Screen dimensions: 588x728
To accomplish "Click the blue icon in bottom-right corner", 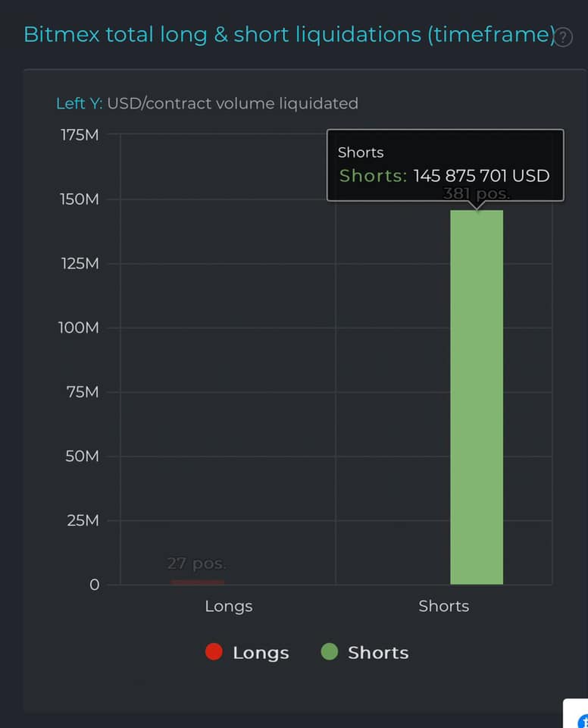I will pos(582,721).
